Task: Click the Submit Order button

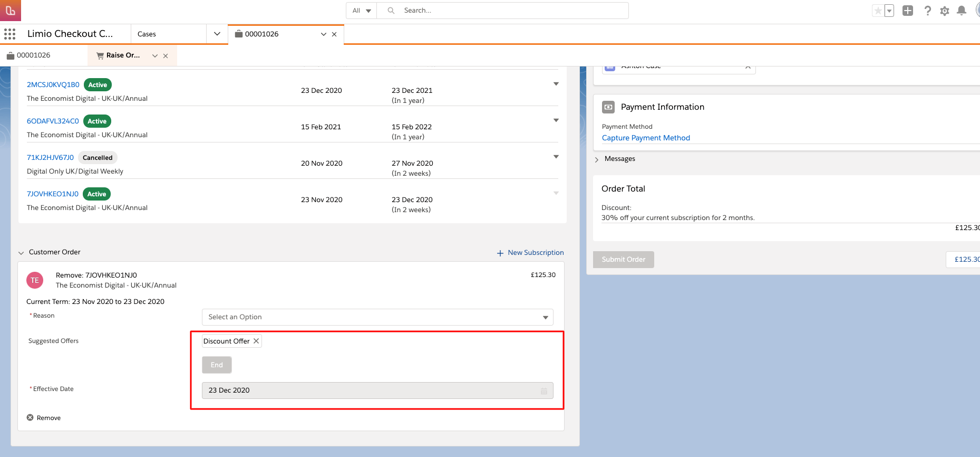Action: [624, 260]
